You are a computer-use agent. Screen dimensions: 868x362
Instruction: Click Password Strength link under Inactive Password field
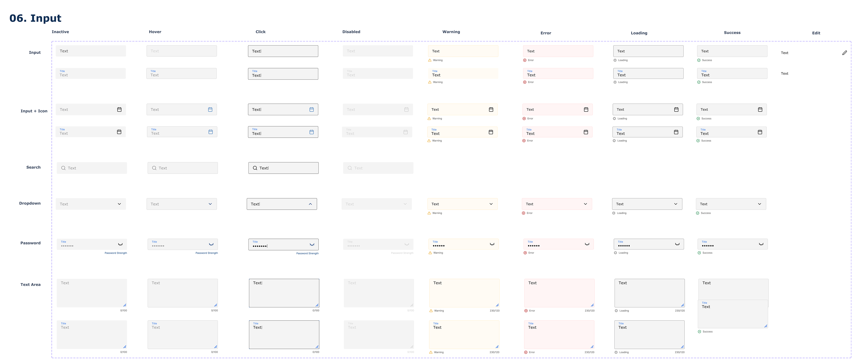pyautogui.click(x=116, y=253)
